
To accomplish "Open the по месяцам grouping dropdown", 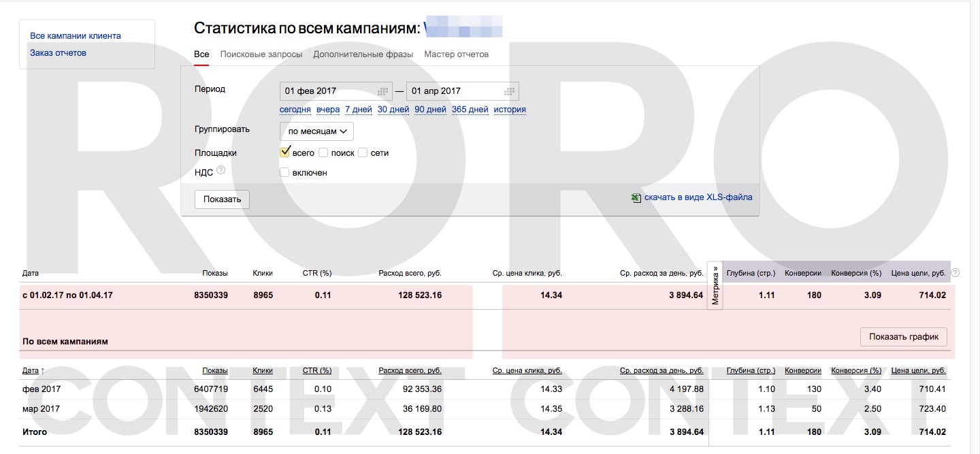I will pos(316,131).
